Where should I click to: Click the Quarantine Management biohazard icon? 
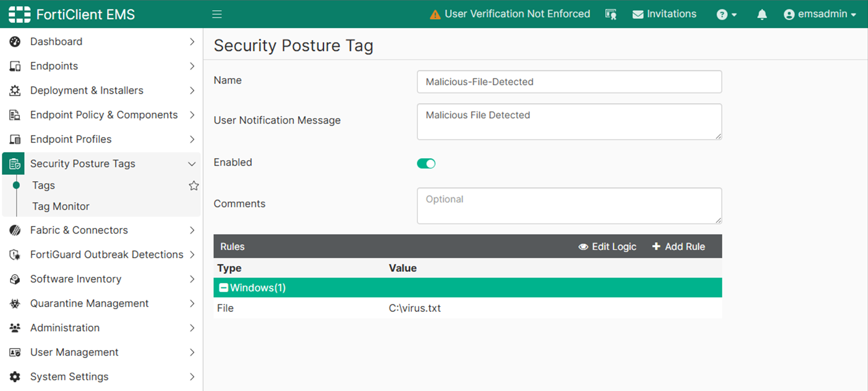coord(15,304)
